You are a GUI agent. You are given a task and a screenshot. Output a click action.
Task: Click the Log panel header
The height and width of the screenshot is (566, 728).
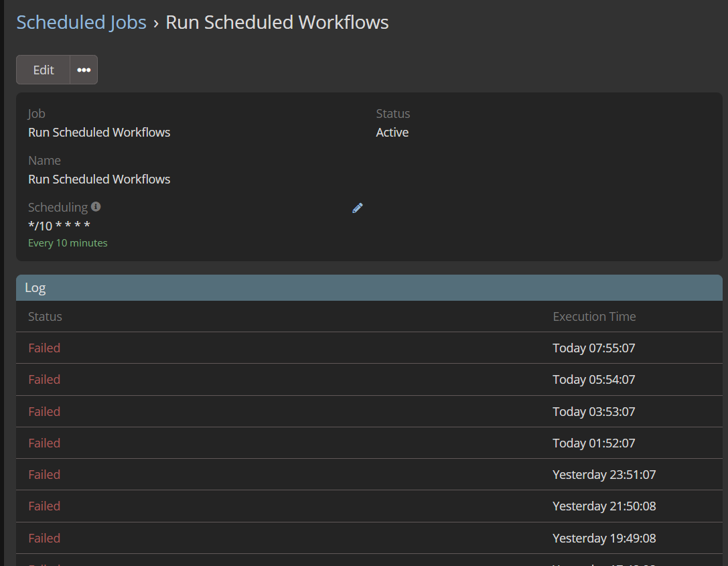(369, 288)
